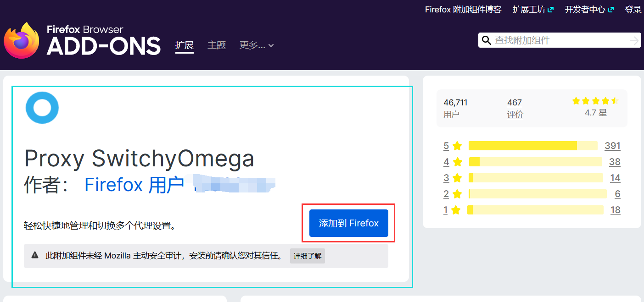Click the star icon in the 1-star row
This screenshot has height=302, width=644.
(x=456, y=210)
